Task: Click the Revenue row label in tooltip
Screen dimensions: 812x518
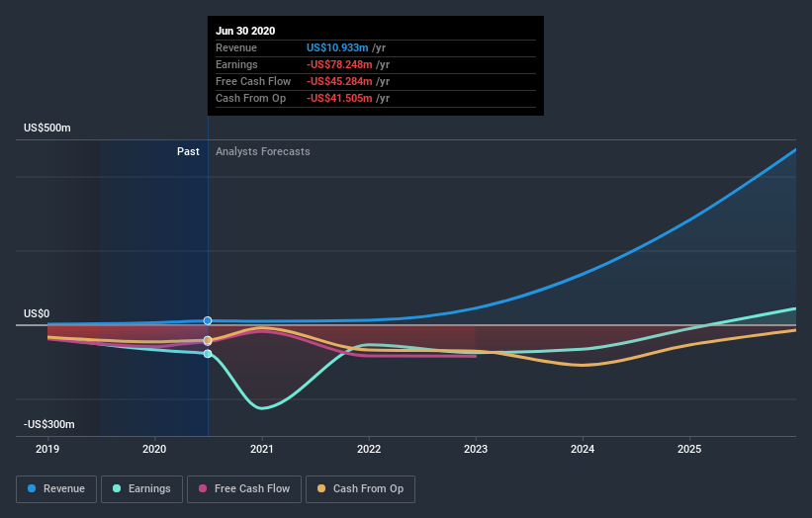Action: pos(236,47)
